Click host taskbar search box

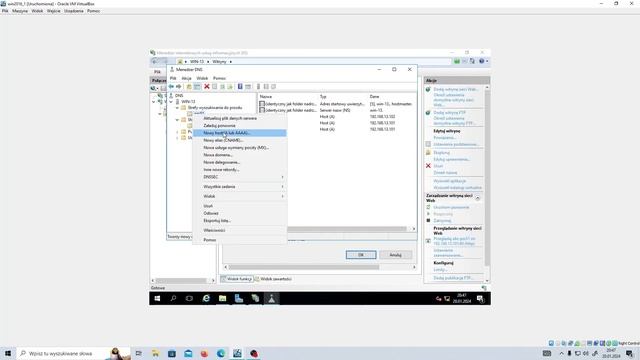click(73, 353)
